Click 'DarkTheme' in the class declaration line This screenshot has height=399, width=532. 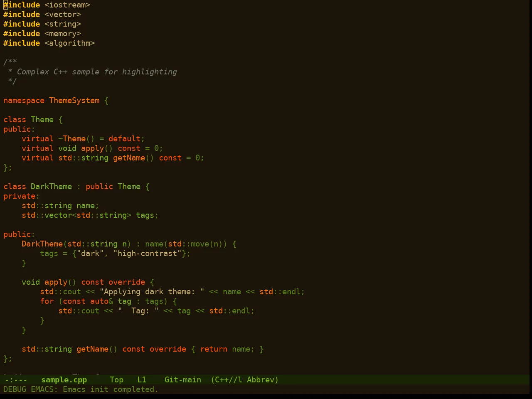51,187
